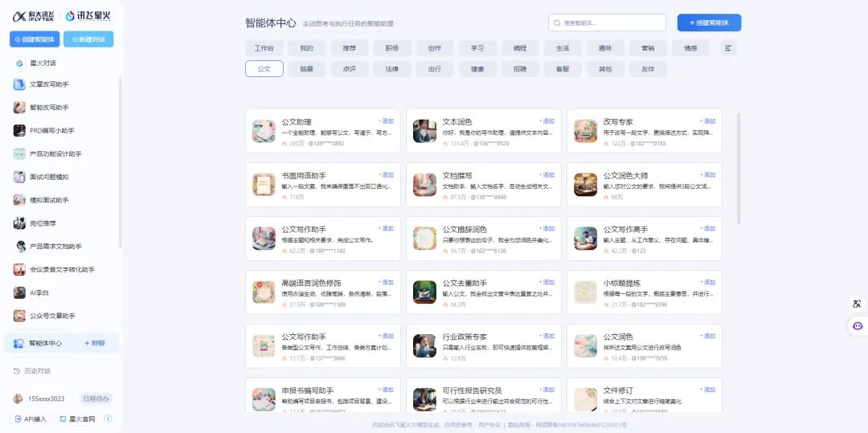
Task: Click the 智能体中心 icon in sidebar
Action: [18, 343]
